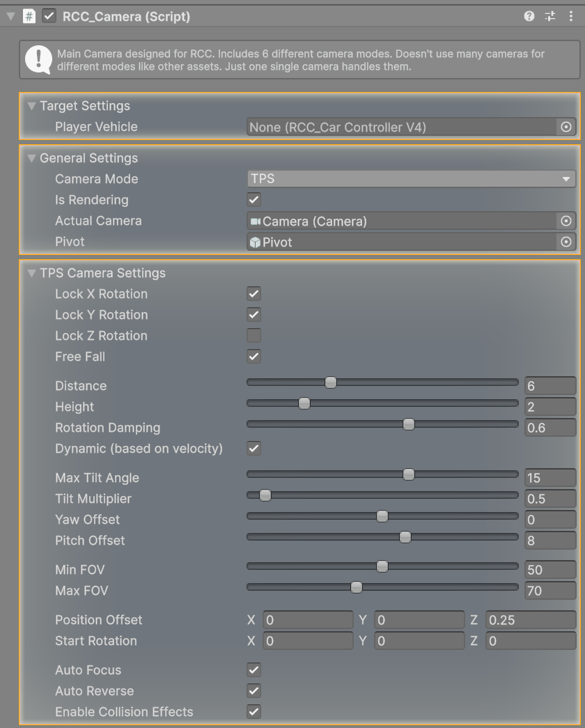Screen dimensions: 585x728
Task: Disable the RCC_Camera component checkbox
Action: coord(49,16)
